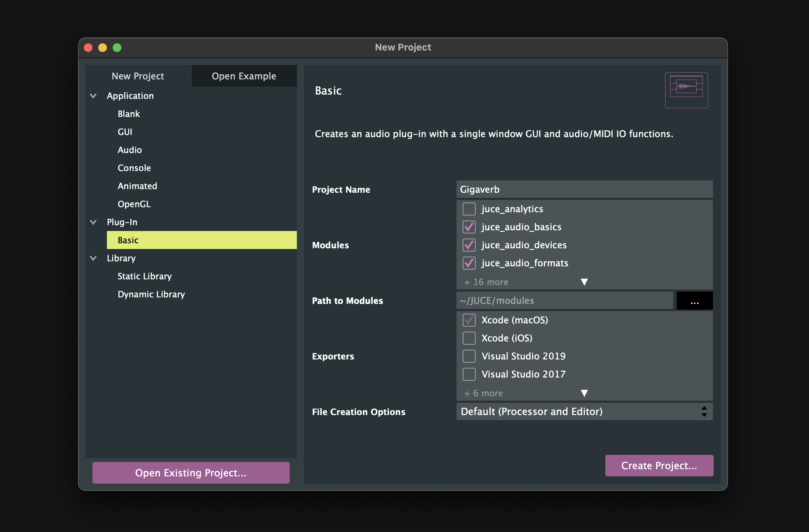Image resolution: width=809 pixels, height=532 pixels.
Task: Select the Basic plug-in template
Action: (202, 240)
